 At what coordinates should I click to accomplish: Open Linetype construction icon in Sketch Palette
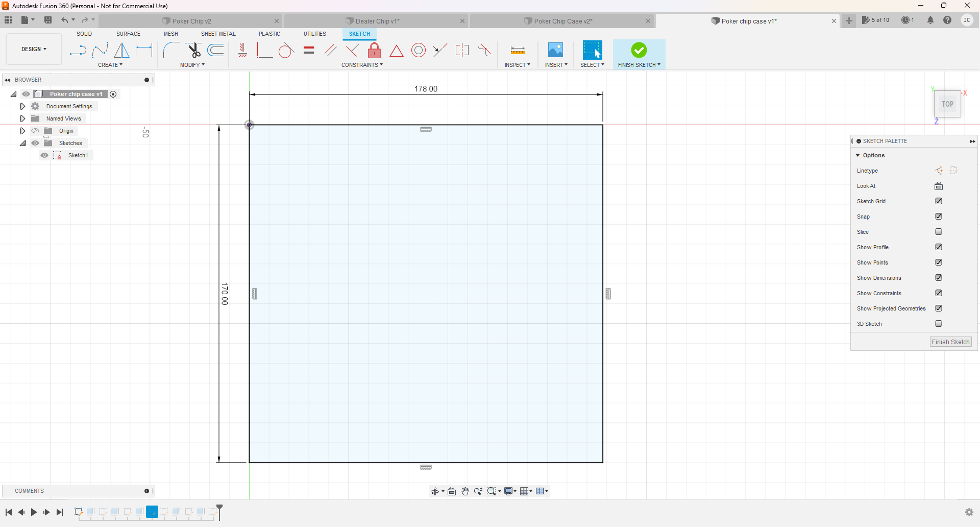click(x=939, y=171)
